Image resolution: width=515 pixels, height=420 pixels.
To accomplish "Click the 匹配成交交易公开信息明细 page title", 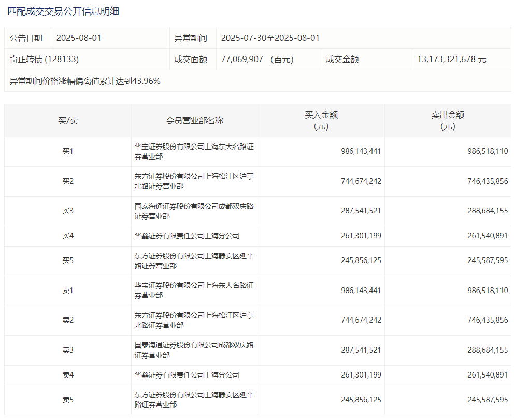I will pos(63,11).
